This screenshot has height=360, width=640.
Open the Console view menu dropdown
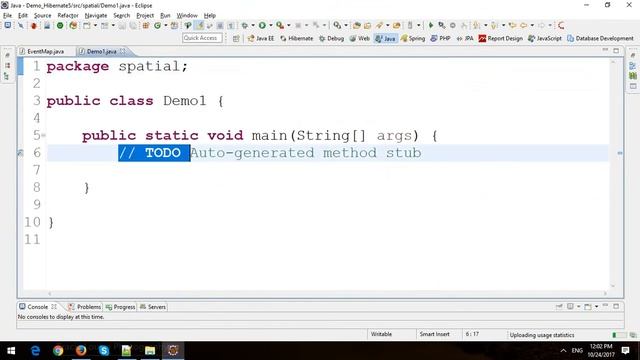pyautogui.click(x=596, y=307)
